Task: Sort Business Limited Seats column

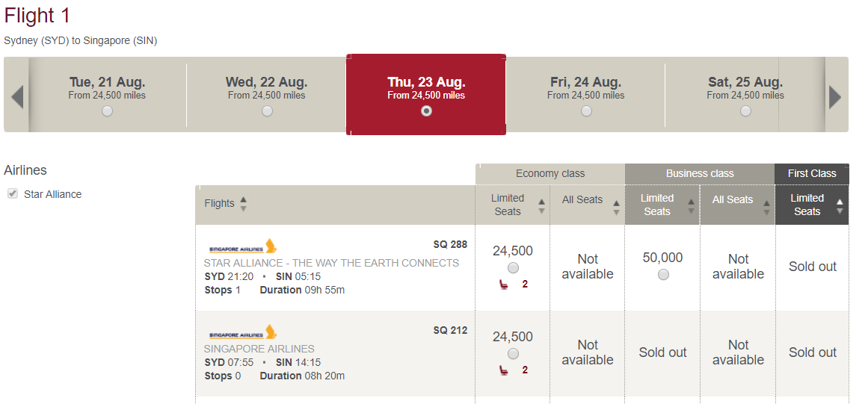Action: point(691,206)
